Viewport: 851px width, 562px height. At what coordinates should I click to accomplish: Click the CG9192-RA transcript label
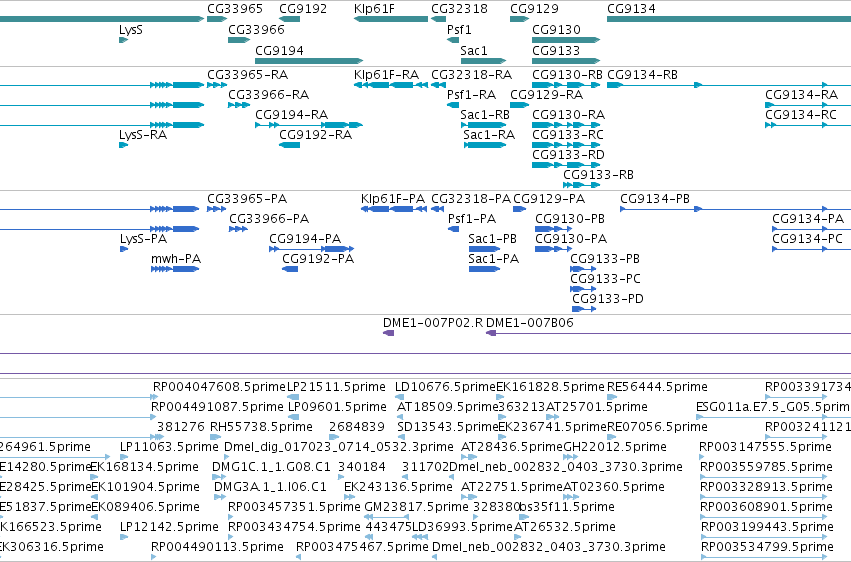[x=315, y=135]
